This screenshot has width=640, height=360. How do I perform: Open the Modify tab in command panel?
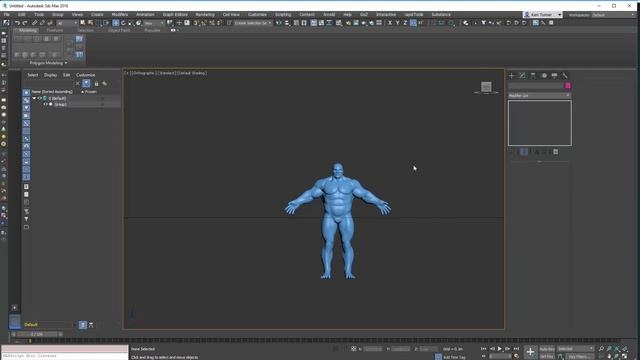pos(522,76)
